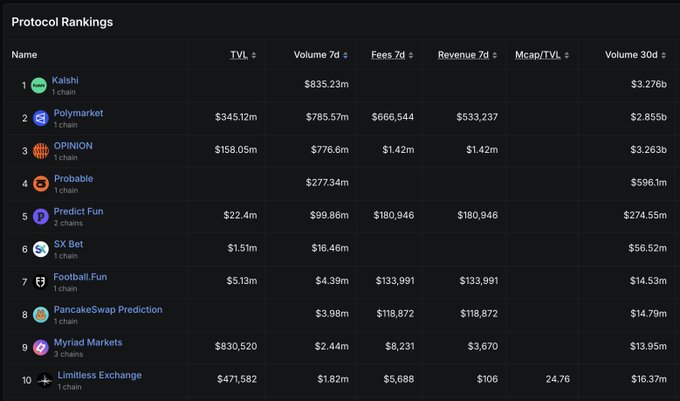Sort by Mcap/TVL column header
680x401 pixels.
540,55
